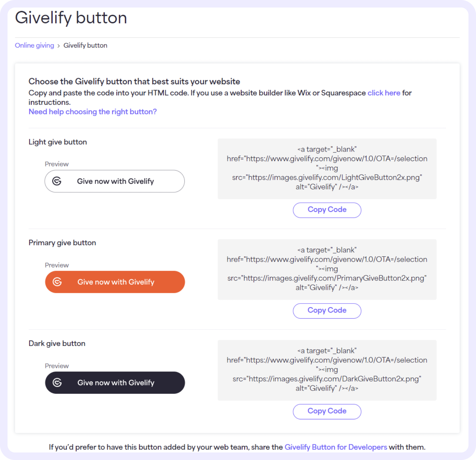Screen dimensions: 476x460
Task: Select the Dark give button code snippet
Action: pos(327,369)
